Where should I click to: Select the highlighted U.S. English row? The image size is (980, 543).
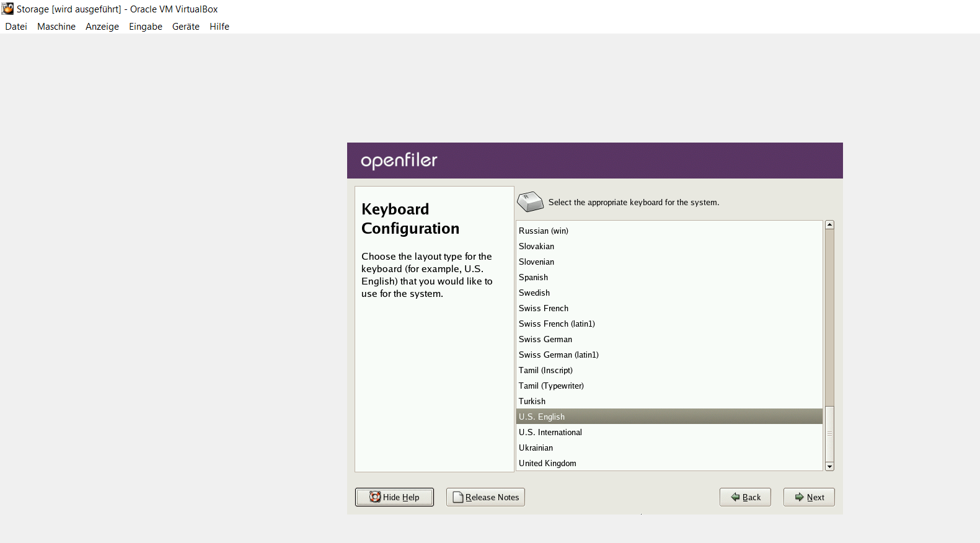pyautogui.click(x=669, y=417)
